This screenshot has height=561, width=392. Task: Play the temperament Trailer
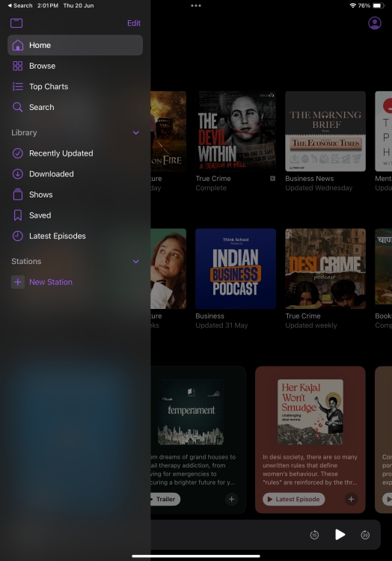pos(165,499)
